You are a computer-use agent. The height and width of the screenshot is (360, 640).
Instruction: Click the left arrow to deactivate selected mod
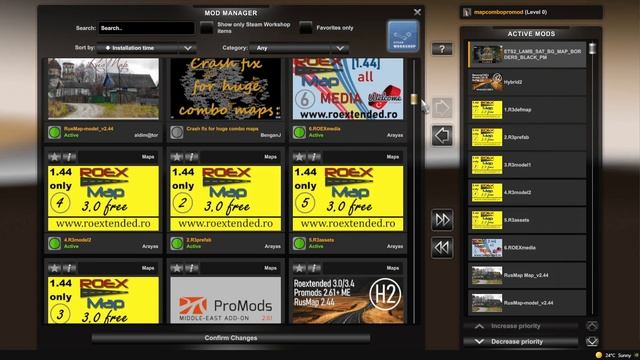pos(442,136)
